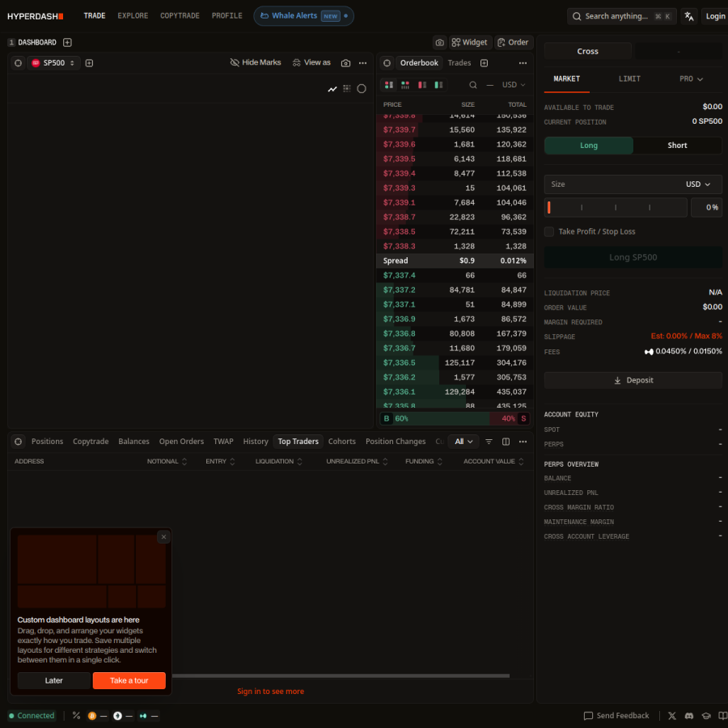The width and height of the screenshot is (728, 728).
Task: Switch to the LIMIT order tab
Action: [x=629, y=79]
